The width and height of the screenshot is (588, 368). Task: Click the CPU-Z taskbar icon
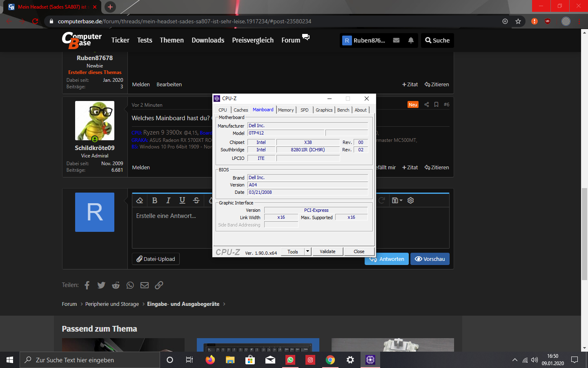pyautogui.click(x=370, y=360)
